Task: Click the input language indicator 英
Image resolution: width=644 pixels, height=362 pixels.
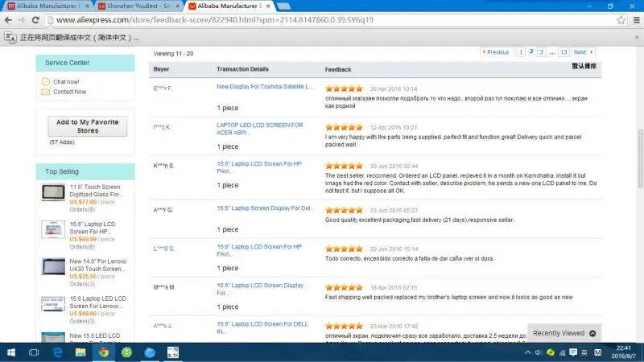Action: click(584, 352)
